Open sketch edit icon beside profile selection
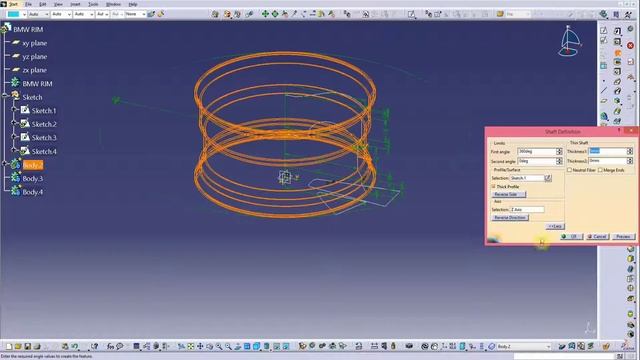This screenshot has height=360, width=640. point(548,178)
